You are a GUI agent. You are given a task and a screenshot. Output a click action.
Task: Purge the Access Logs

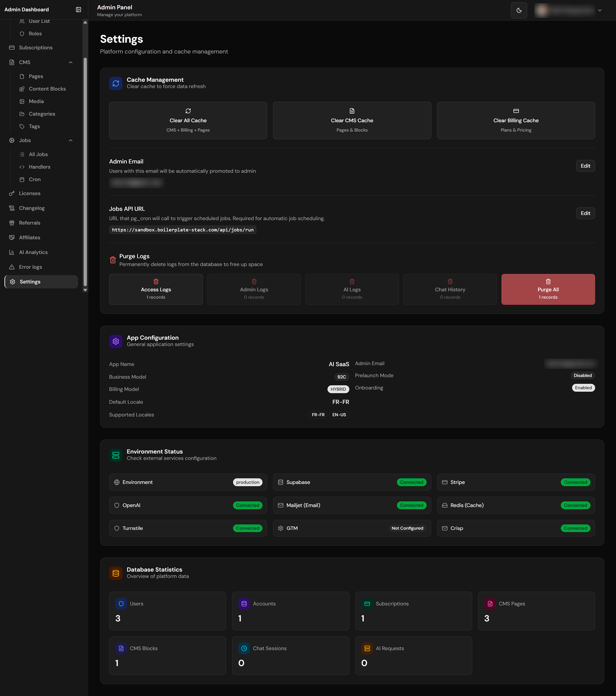coord(156,289)
